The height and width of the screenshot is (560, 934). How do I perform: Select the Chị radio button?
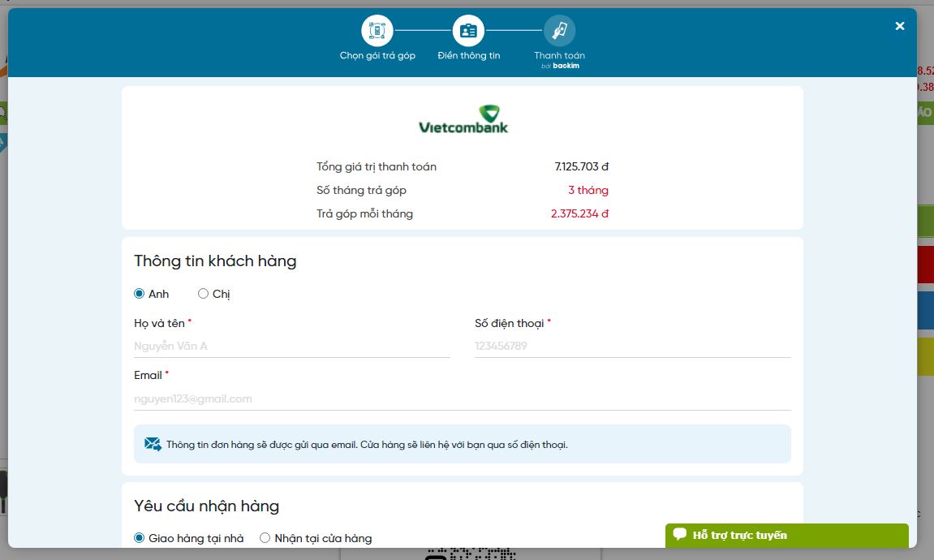[203, 294]
